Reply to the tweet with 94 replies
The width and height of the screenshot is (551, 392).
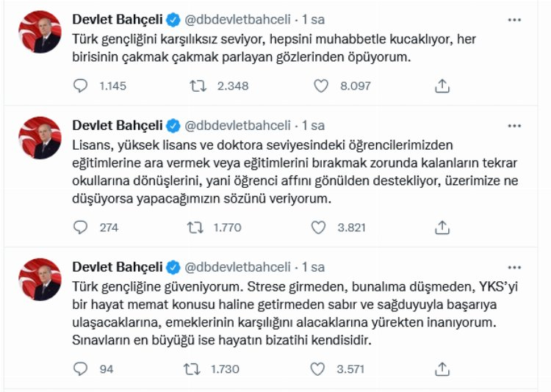pos(81,369)
